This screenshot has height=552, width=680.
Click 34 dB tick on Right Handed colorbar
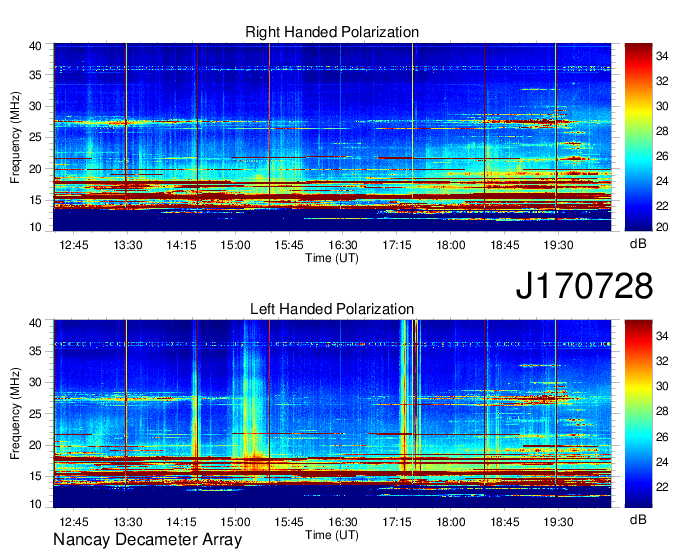click(662, 56)
